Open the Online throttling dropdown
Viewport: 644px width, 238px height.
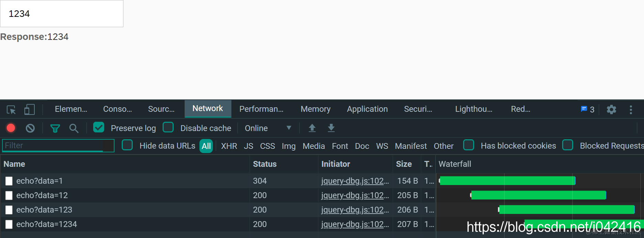[x=268, y=128]
